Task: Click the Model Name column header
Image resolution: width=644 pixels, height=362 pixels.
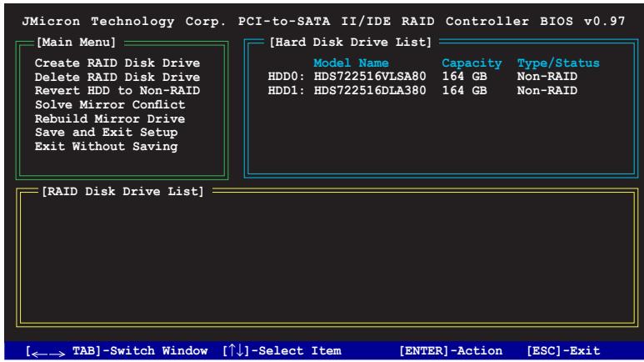Action: [x=351, y=63]
